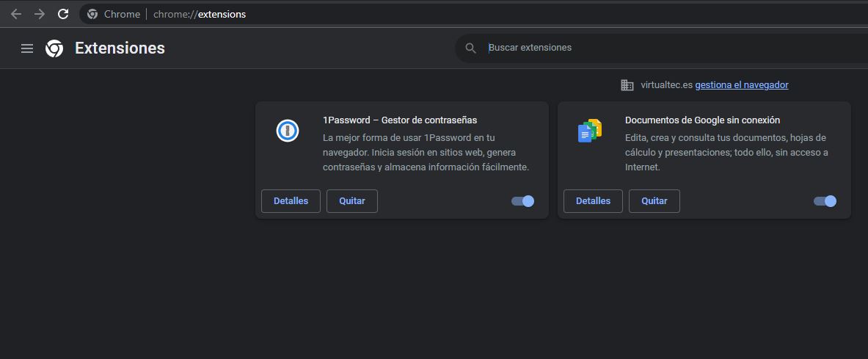Click the search magnifier icon

pyautogui.click(x=470, y=48)
